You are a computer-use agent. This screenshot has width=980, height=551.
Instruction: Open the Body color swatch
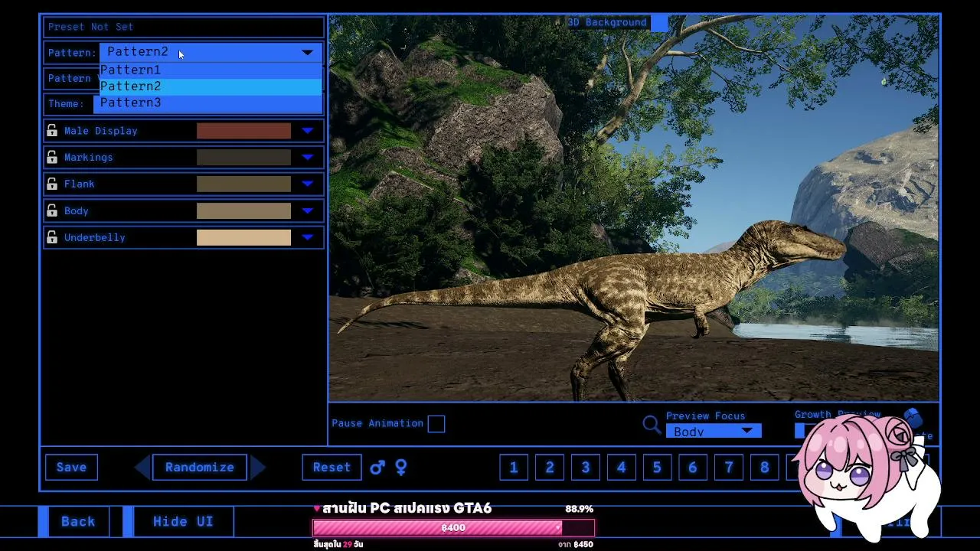(x=243, y=211)
